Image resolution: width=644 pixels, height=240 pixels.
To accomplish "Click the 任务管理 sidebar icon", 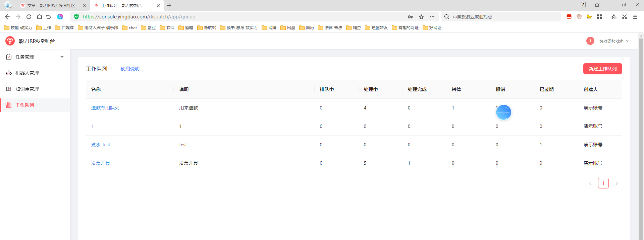I will (9, 57).
